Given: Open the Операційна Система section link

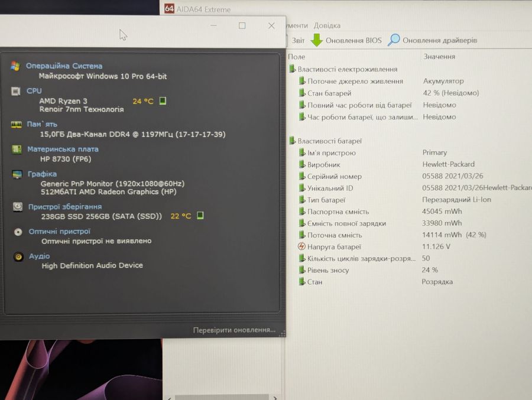Looking at the screenshot, I should pyautogui.click(x=64, y=66).
